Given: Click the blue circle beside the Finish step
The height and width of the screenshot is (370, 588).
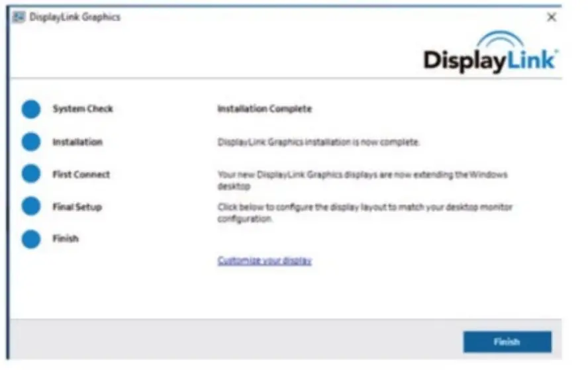Looking at the screenshot, I should click(x=31, y=239).
